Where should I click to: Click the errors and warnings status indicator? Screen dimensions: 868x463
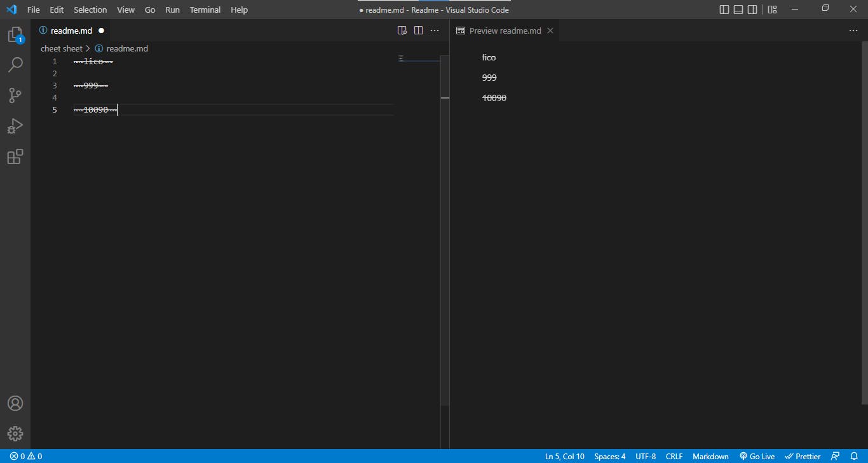point(26,456)
